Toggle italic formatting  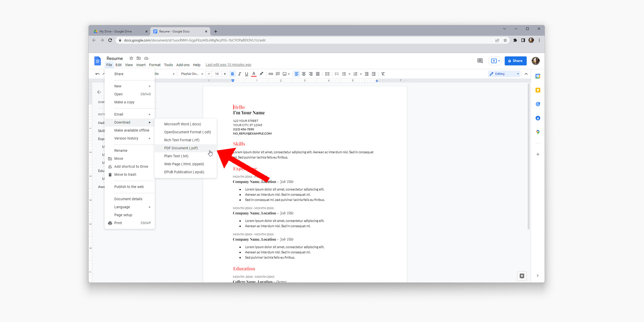[240, 74]
